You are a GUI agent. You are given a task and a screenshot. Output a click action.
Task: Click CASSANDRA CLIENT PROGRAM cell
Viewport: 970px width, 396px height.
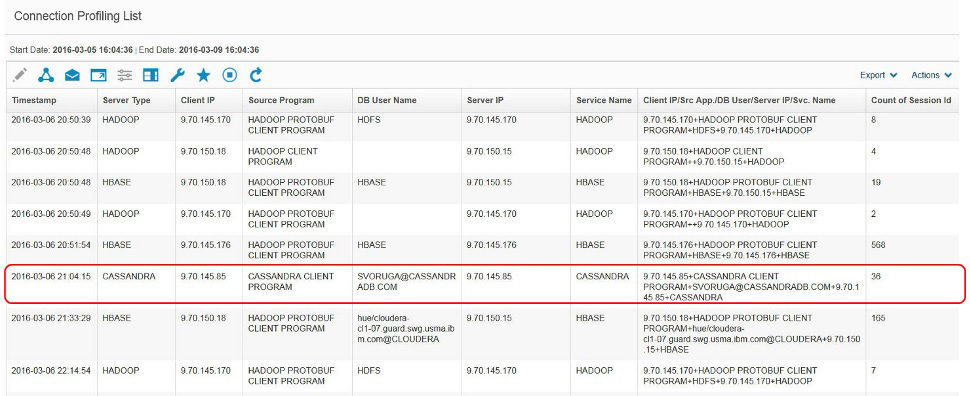291,282
